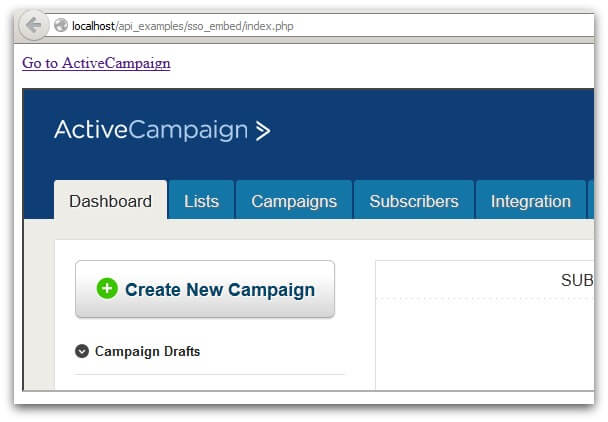Go to the Campaigns tab
This screenshot has height=422, width=608.
point(294,201)
